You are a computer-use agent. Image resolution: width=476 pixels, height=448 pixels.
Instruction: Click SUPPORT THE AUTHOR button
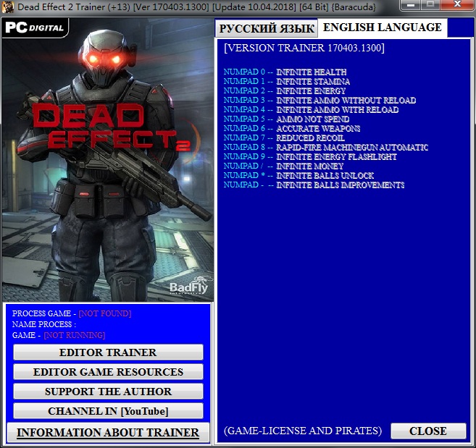(108, 392)
